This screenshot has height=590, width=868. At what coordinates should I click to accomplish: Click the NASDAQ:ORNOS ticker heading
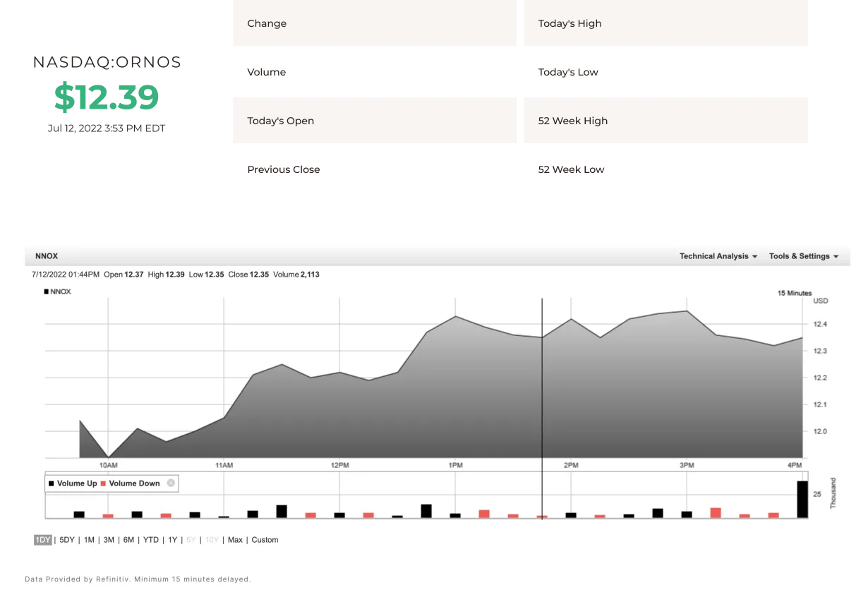click(x=107, y=62)
